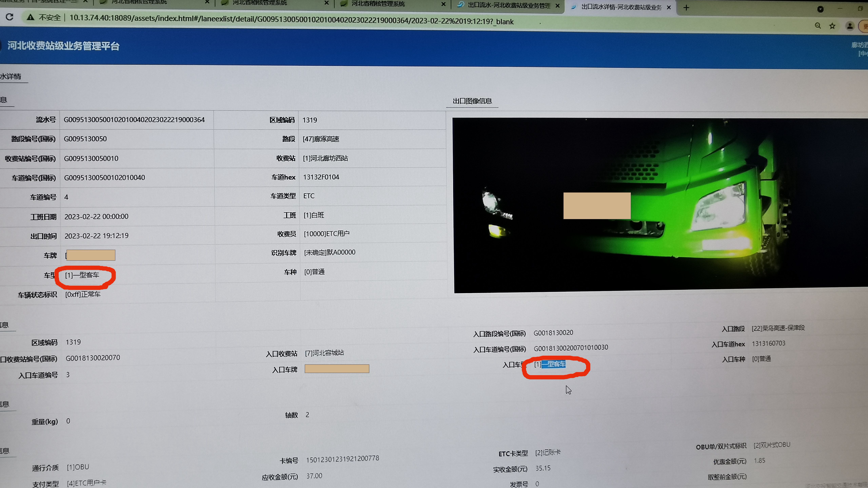Open a new browser tab with plus
868x488 pixels.
click(x=686, y=7)
